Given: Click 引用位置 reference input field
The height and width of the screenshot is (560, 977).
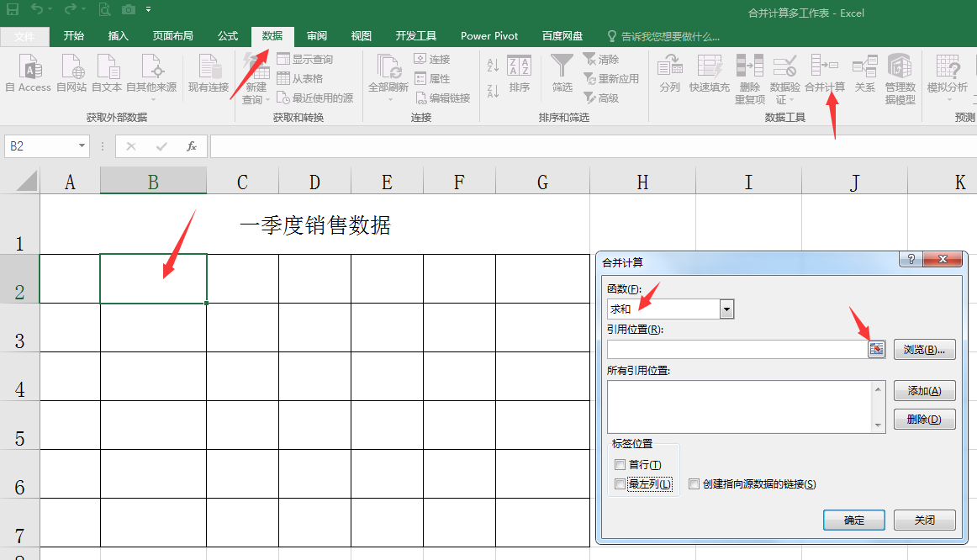Looking at the screenshot, I should (737, 350).
